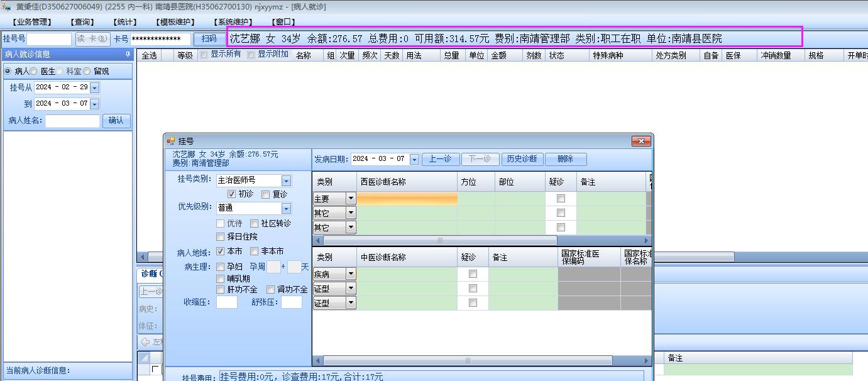Screen dimensions: 868x381
Task: Click the 删除 button in the 挂号 dialog
Action: [566, 159]
